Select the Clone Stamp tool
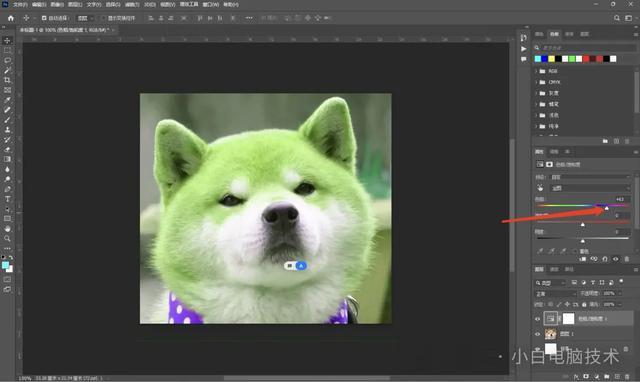Screen dimensions: 640x382 point(7,129)
